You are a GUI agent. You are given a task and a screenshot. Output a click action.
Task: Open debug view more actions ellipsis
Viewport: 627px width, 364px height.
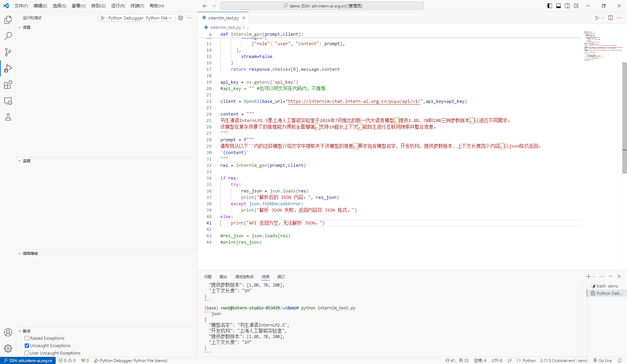pyautogui.click(x=189, y=18)
